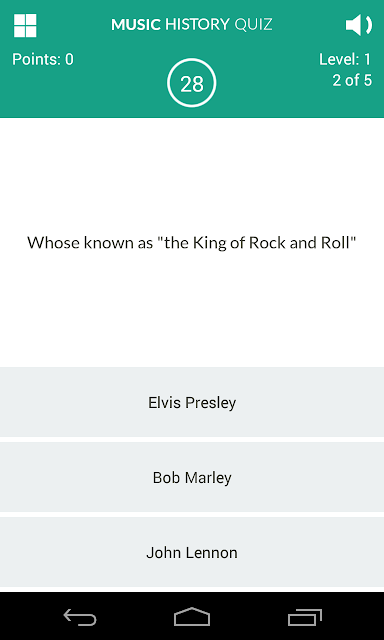Click the word MUSIC in the header
Screen dimensions: 384x640
click(x=136, y=25)
